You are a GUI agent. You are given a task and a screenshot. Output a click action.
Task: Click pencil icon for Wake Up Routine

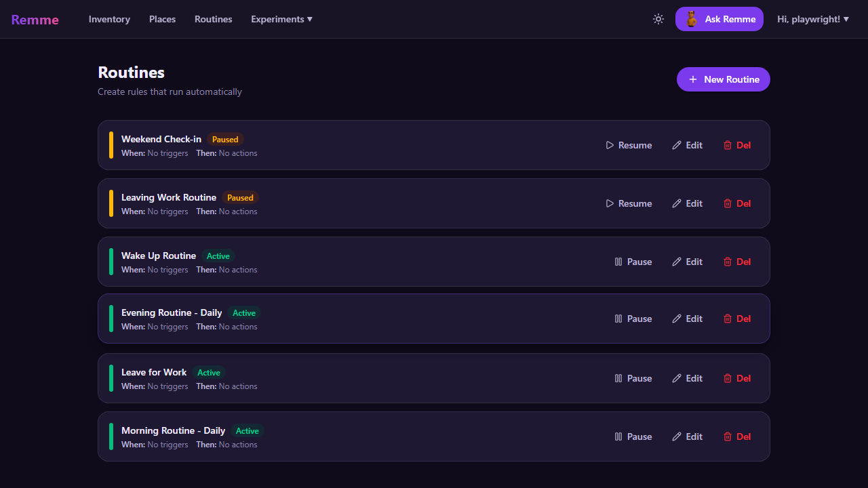[x=676, y=262]
